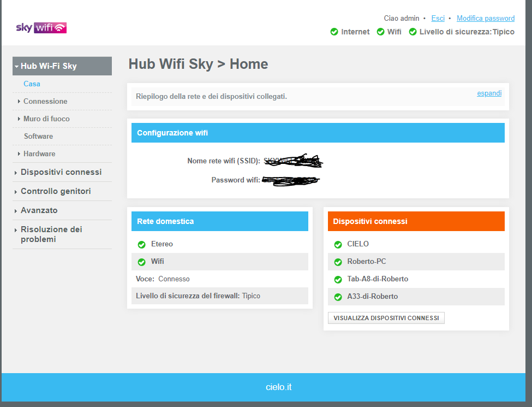Click the Wifi status check icon in header
Screen dimensions: 532x407
(x=381, y=32)
